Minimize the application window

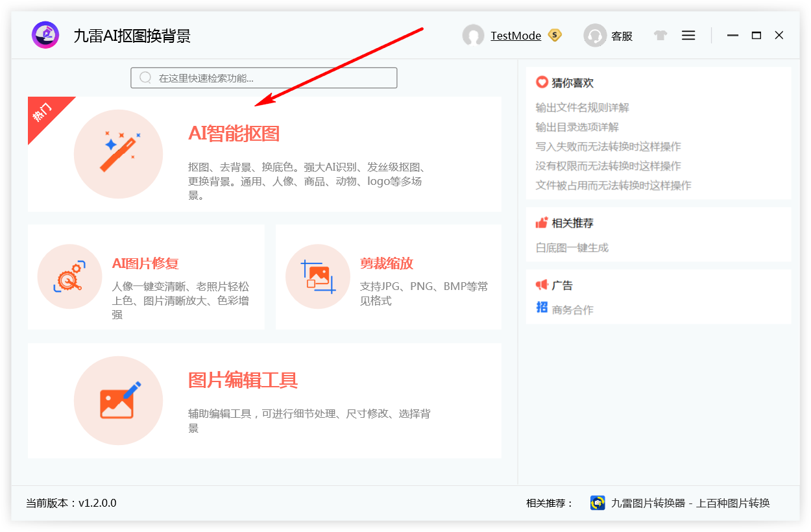733,35
